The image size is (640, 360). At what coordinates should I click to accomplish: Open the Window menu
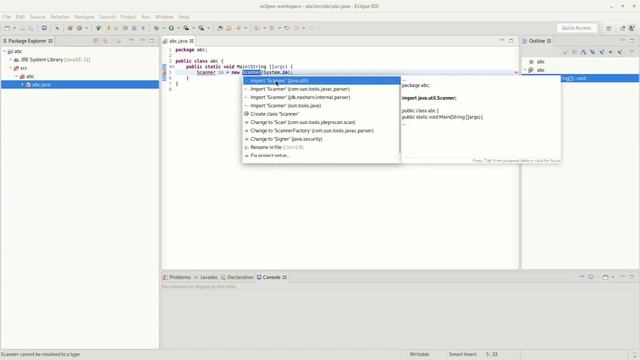coord(164,17)
